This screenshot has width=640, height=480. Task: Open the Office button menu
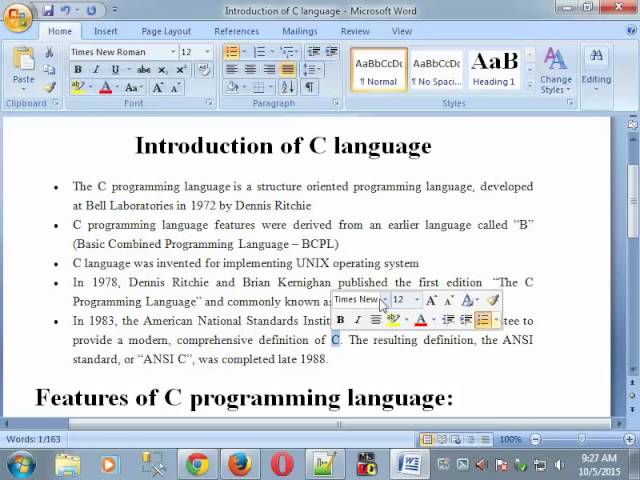point(17,16)
